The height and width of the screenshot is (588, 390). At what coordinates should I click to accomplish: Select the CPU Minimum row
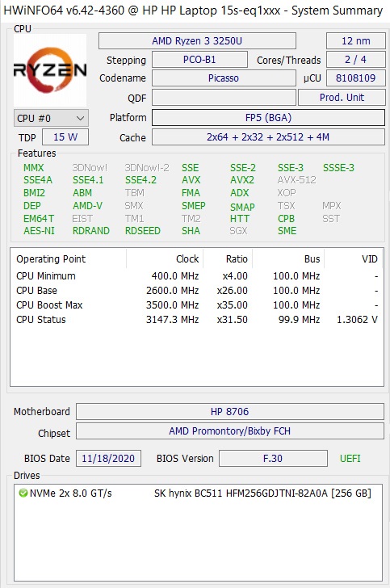pos(197,276)
